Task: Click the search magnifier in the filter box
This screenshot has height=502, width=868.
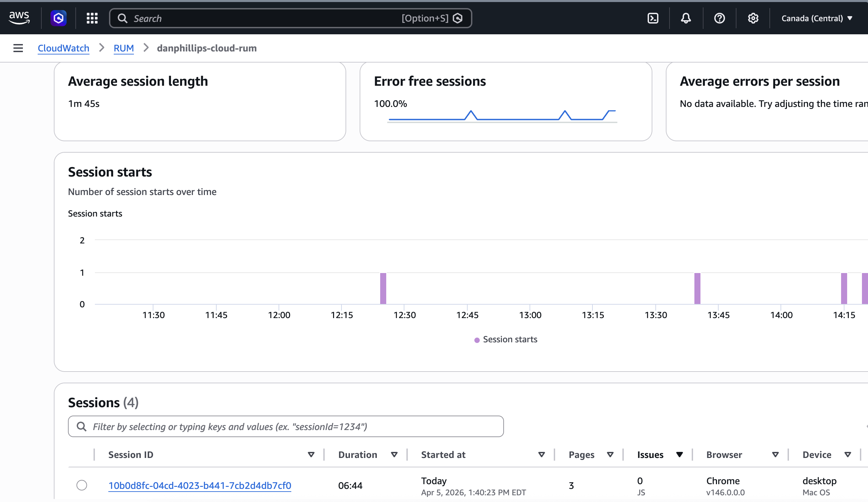Action: 82,426
